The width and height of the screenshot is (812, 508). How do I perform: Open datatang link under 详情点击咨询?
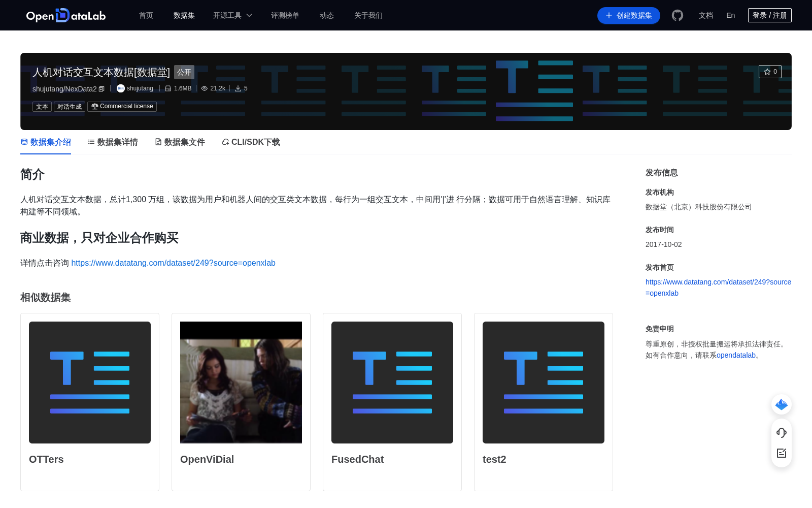(173, 263)
